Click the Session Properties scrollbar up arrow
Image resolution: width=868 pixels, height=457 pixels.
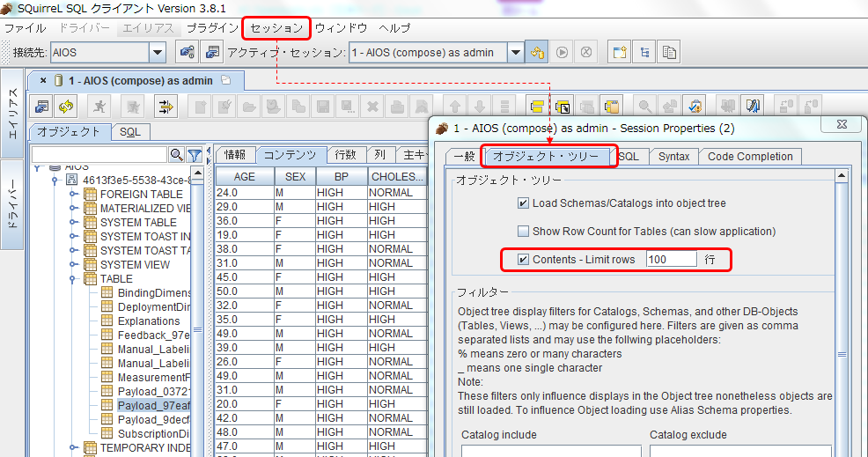pyautogui.click(x=842, y=176)
